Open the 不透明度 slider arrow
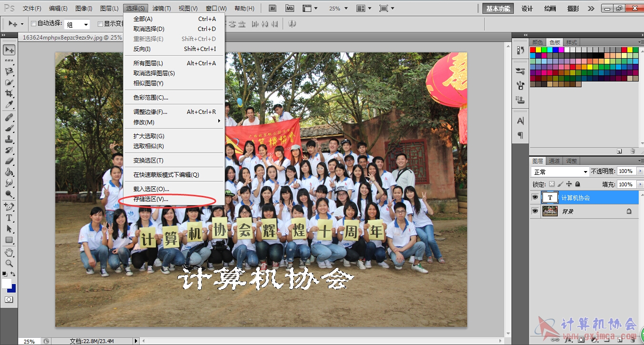 pos(640,171)
